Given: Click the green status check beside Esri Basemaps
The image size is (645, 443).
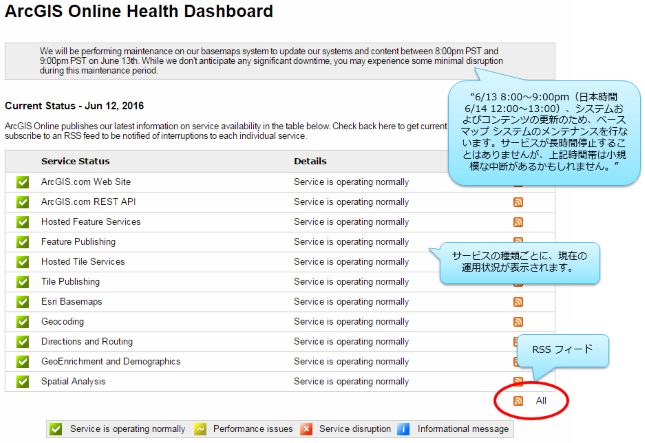Looking at the screenshot, I should [x=23, y=302].
